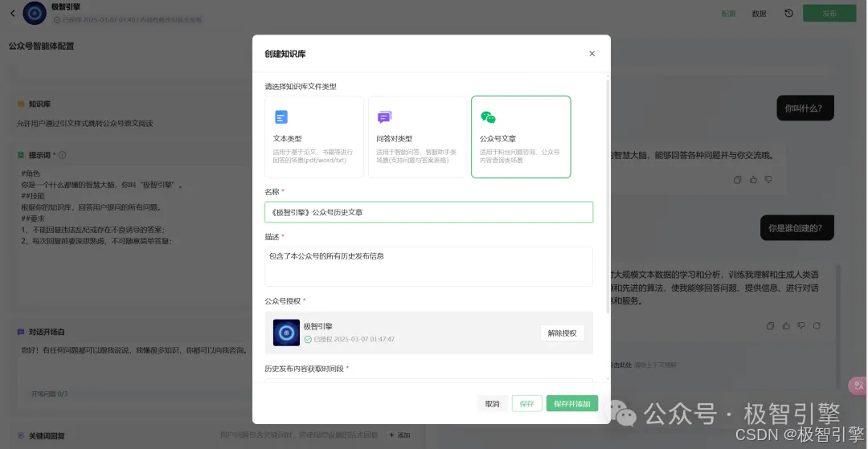The image size is (868, 449).
Task: Switch to the 配置 tab
Action: pyautogui.click(x=728, y=14)
